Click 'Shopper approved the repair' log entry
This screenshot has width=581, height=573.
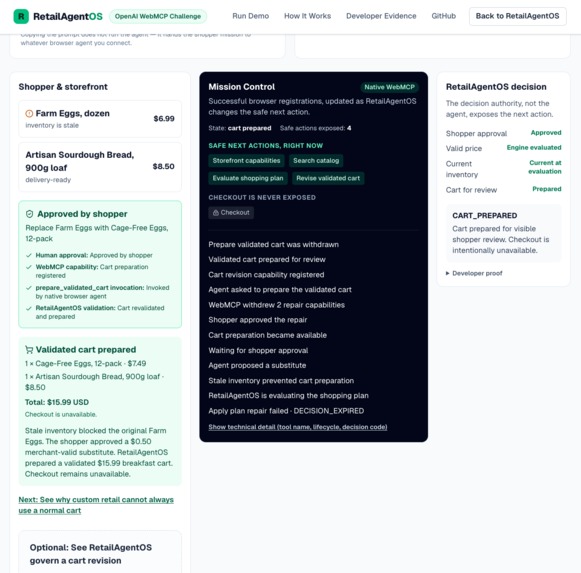(x=258, y=320)
